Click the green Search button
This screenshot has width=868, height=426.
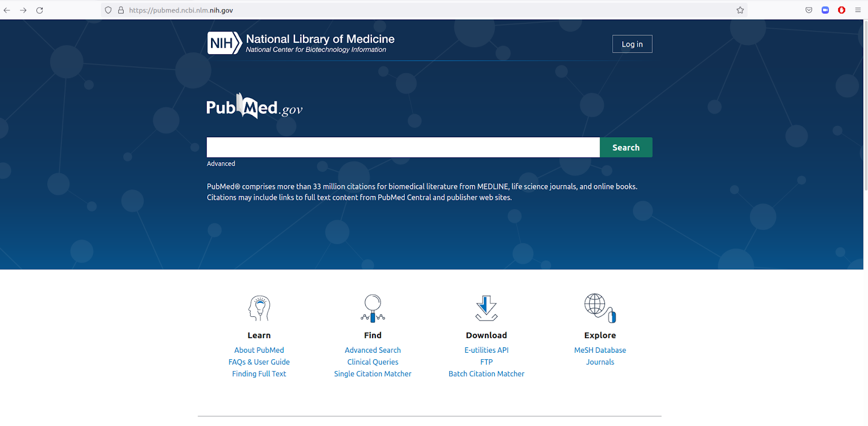[626, 148]
